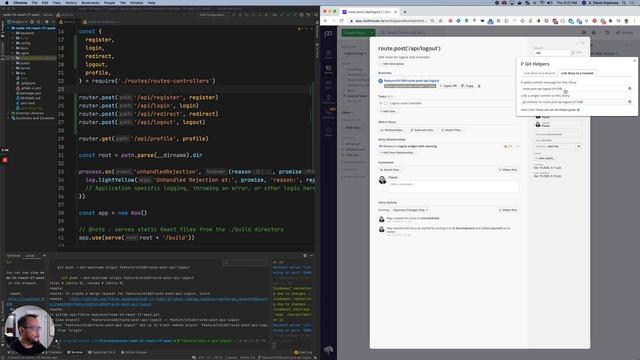Click the Project panel dropdown header

click(17, 22)
